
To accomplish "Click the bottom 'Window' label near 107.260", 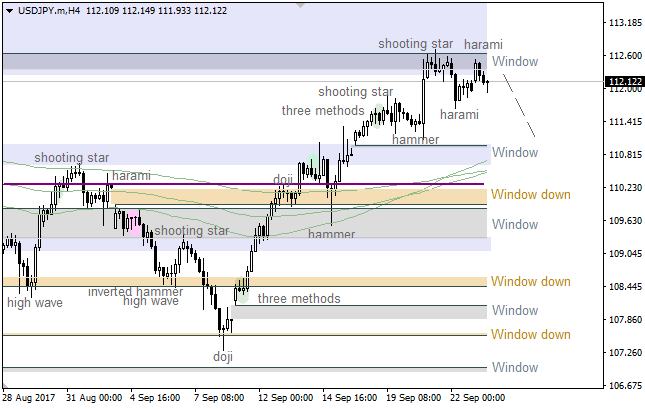I will click(x=515, y=367).
